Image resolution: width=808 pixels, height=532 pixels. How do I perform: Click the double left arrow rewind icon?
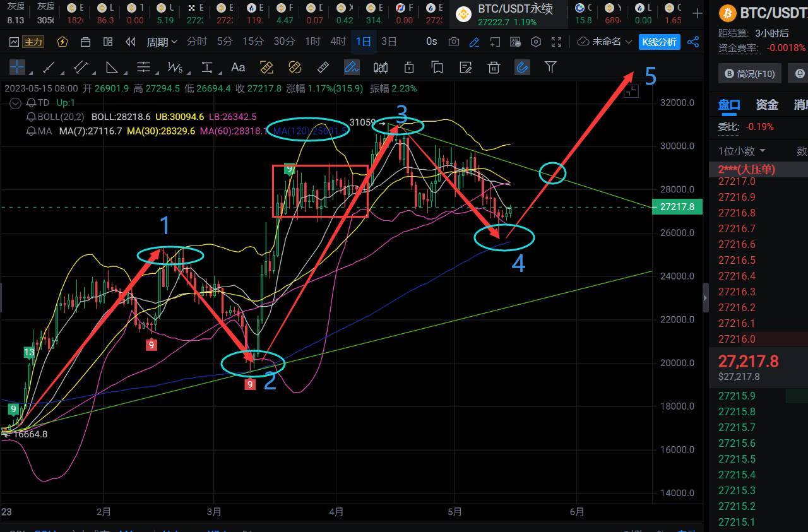coord(131,42)
